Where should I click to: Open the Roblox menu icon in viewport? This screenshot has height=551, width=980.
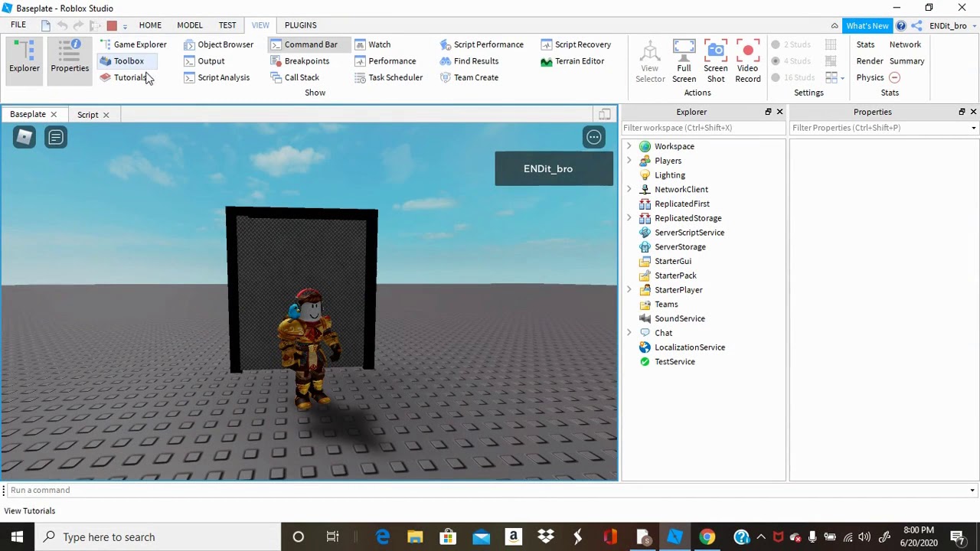pyautogui.click(x=24, y=137)
